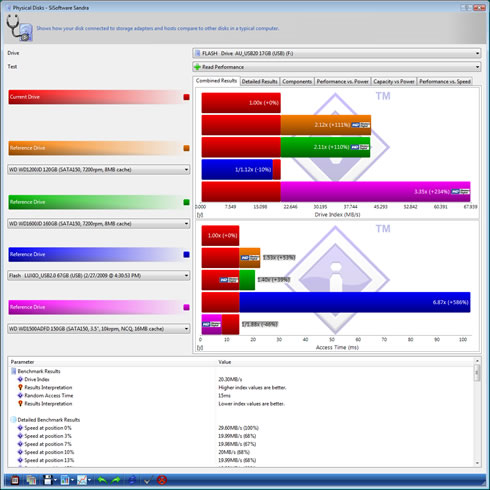Click the results list scrollbar up arrow
The image size is (490, 490).
pyautogui.click(x=477, y=361)
